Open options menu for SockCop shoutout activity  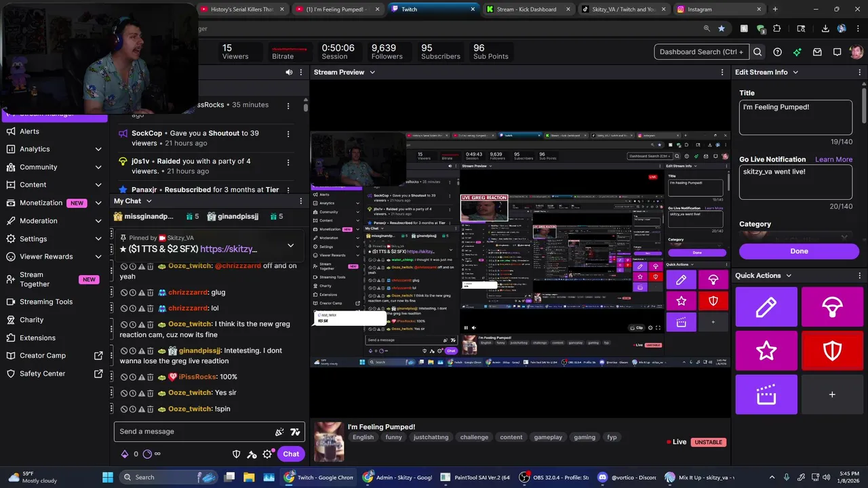(x=288, y=134)
